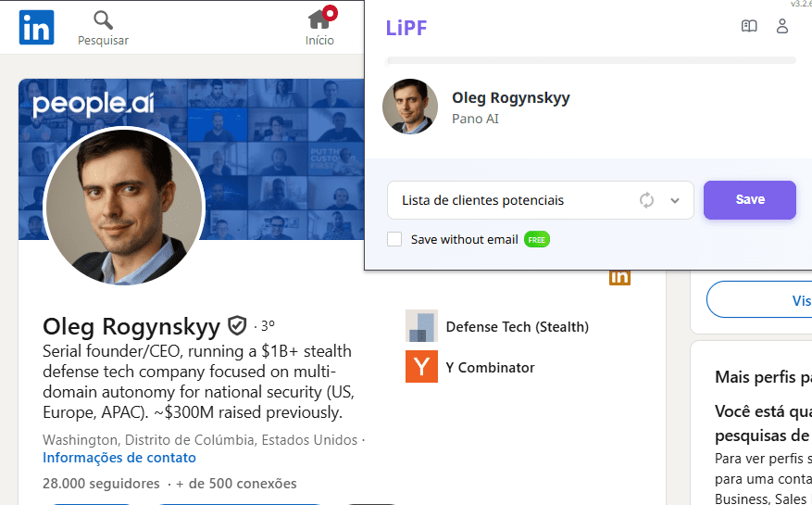Viewport: 812px width, 505px height.
Task: Open the LiPF book guide icon
Action: [749, 27]
